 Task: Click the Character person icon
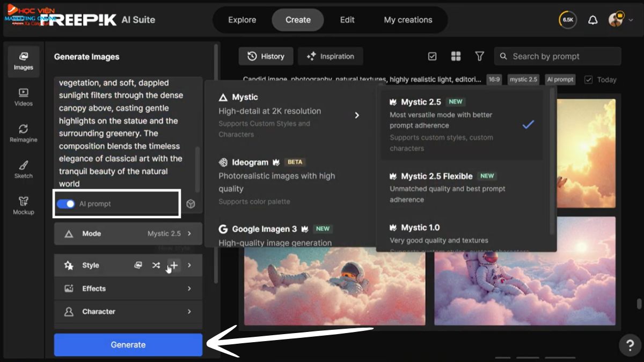69,312
